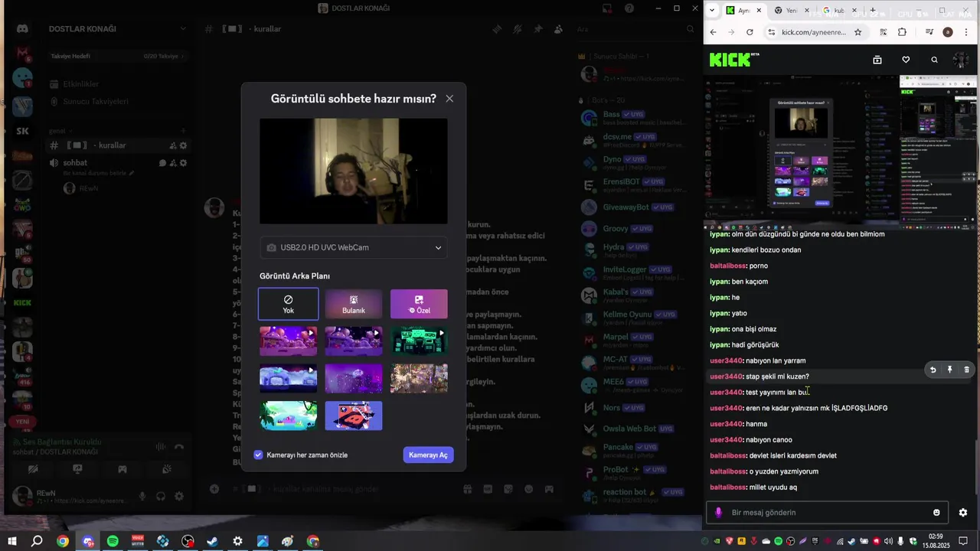Click the plus attach button in message bar
Screen dimensions: 980x551
(x=214, y=489)
